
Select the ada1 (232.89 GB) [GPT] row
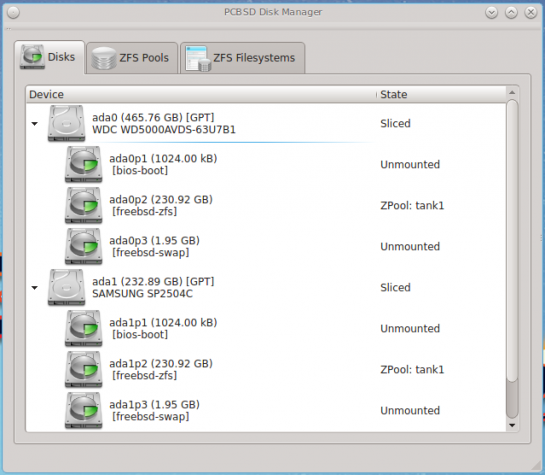pos(266,287)
